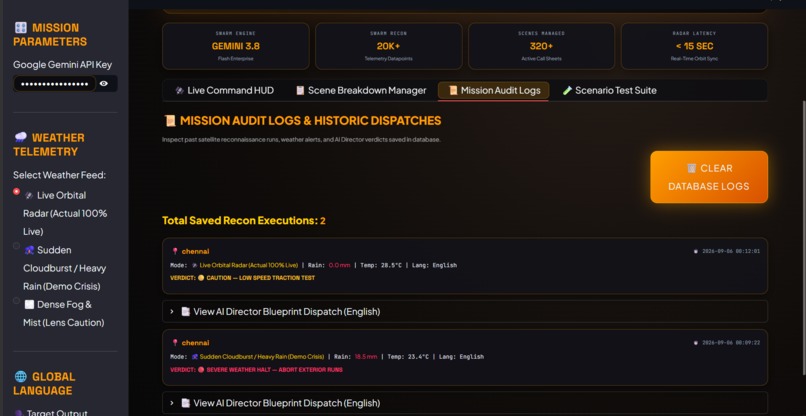Click the 320+ scenes managed card
Viewport: 806px width, 416px height.
[x=541, y=46]
